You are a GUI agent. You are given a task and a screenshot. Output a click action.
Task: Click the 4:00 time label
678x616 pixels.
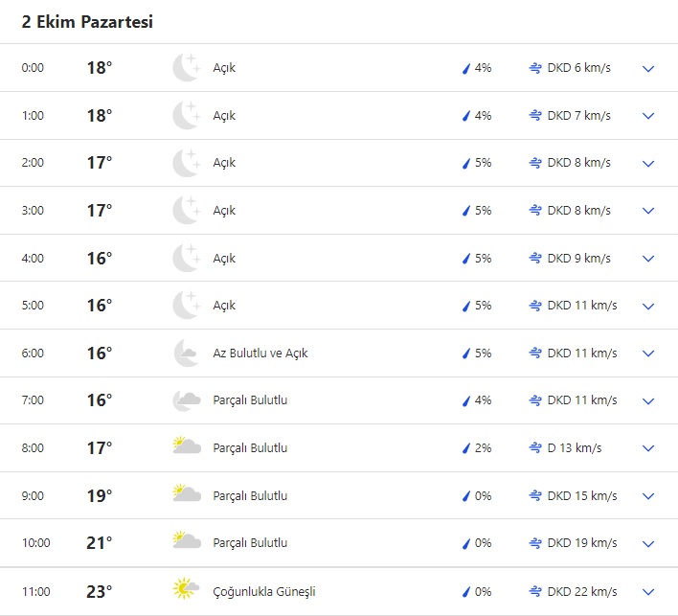click(34, 259)
